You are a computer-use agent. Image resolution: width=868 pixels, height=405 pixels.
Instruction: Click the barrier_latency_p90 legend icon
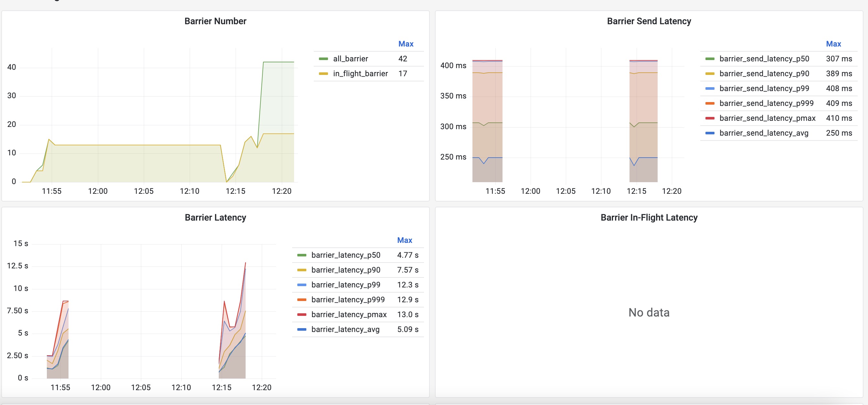click(x=302, y=270)
